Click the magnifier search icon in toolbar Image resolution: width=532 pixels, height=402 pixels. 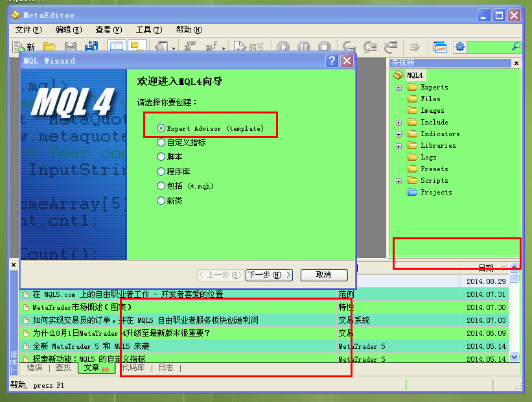coord(516,46)
